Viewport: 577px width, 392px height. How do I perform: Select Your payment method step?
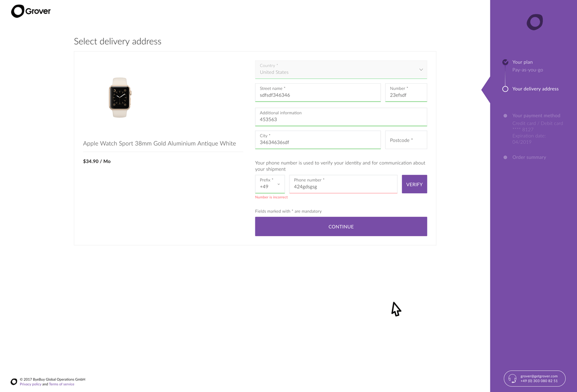pyautogui.click(x=536, y=115)
